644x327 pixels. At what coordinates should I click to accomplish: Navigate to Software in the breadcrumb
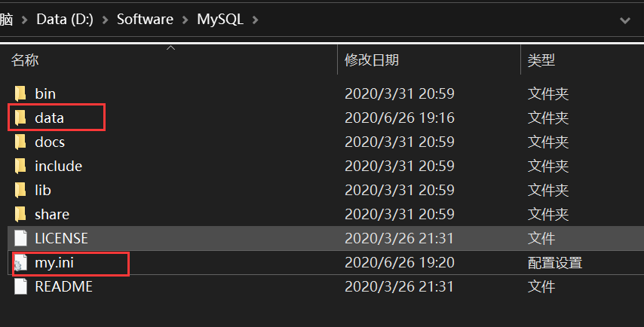tap(145, 20)
